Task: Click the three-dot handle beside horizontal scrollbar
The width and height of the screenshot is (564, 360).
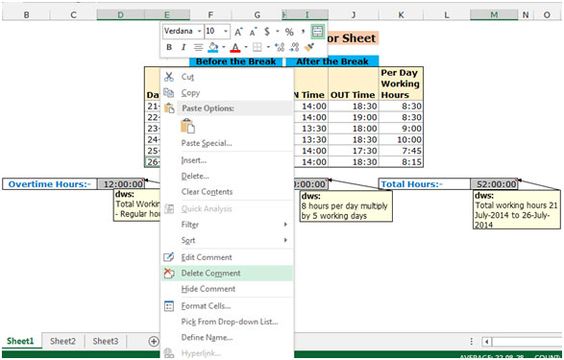Action: click(471, 341)
